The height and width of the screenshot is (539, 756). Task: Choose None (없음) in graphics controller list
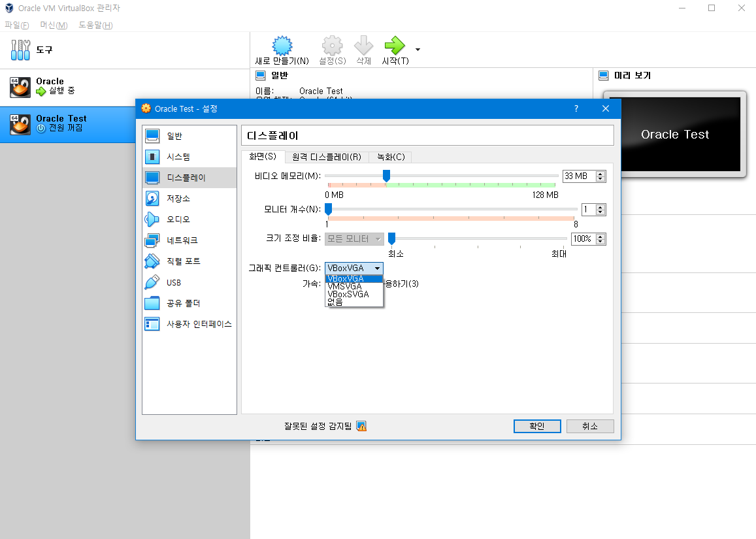[354, 302]
